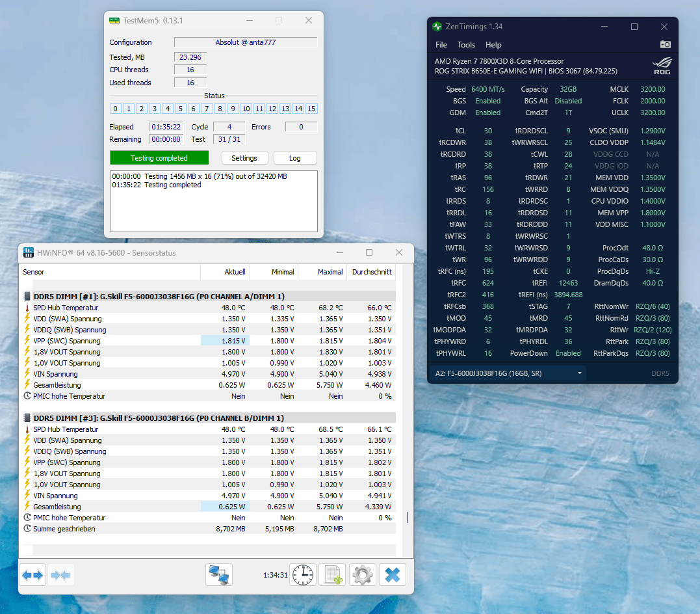Click TestMem5 thread status box 0
The image size is (700, 614).
[x=115, y=109]
